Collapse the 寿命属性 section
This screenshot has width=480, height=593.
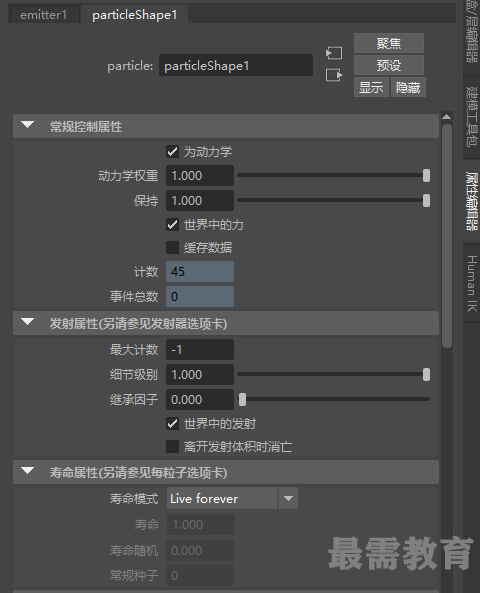[28, 471]
